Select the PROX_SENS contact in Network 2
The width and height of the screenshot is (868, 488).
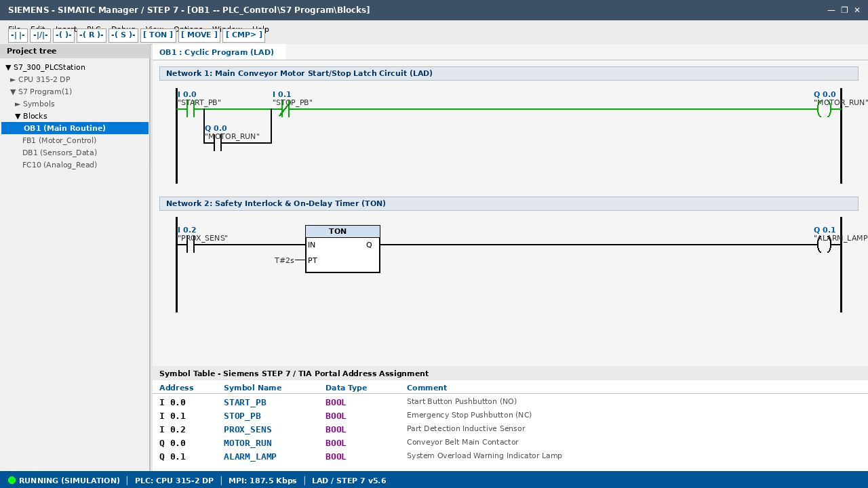[191, 245]
